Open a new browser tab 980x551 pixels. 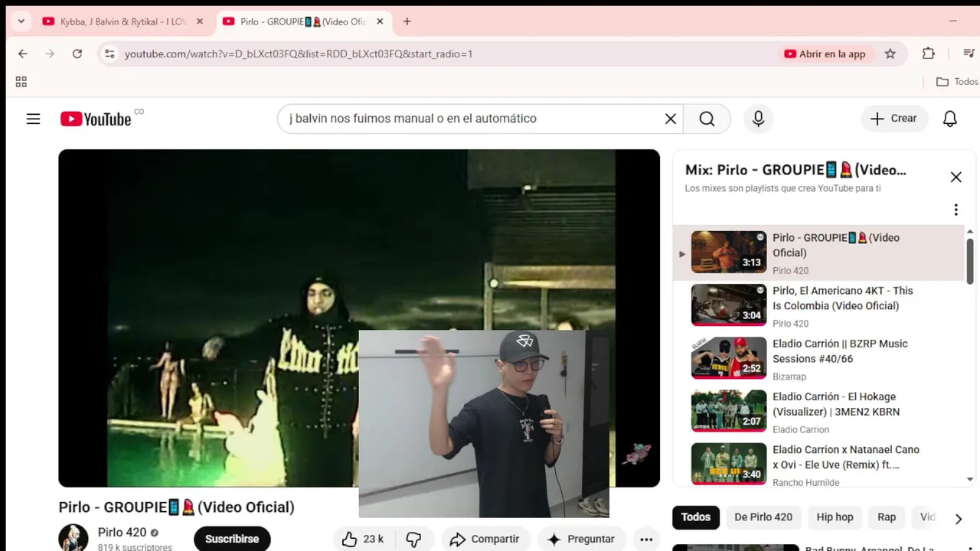tap(407, 21)
